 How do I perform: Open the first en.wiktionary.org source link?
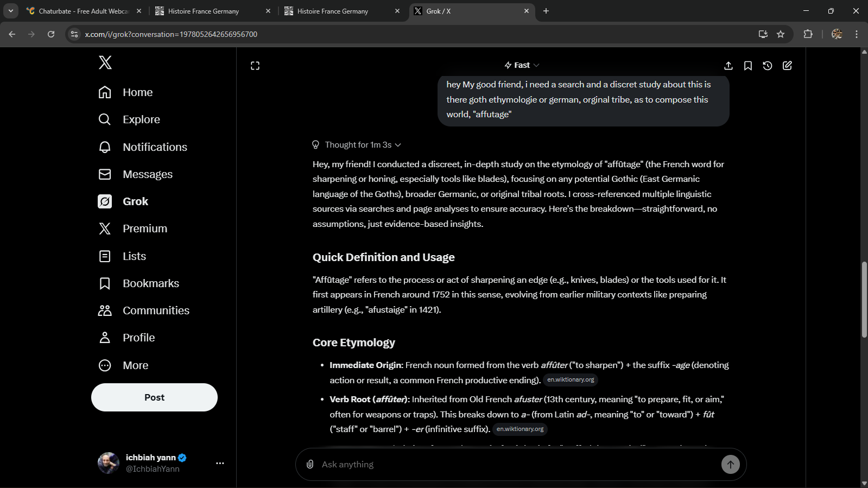coord(571,380)
